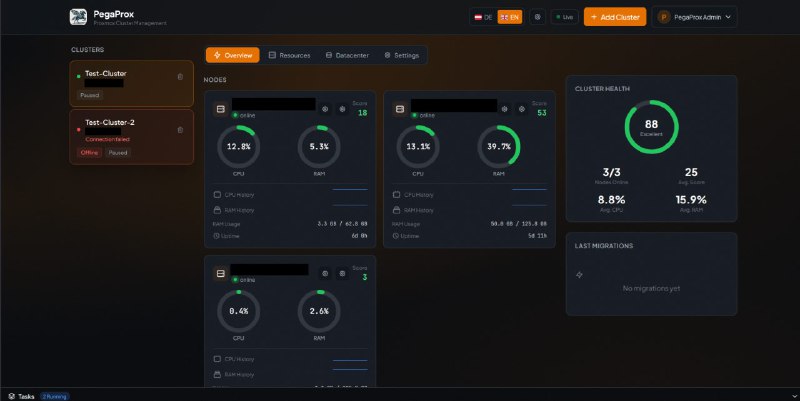Toggle the Live update indicator
Screen dimensions: 800x401
[x=565, y=17]
